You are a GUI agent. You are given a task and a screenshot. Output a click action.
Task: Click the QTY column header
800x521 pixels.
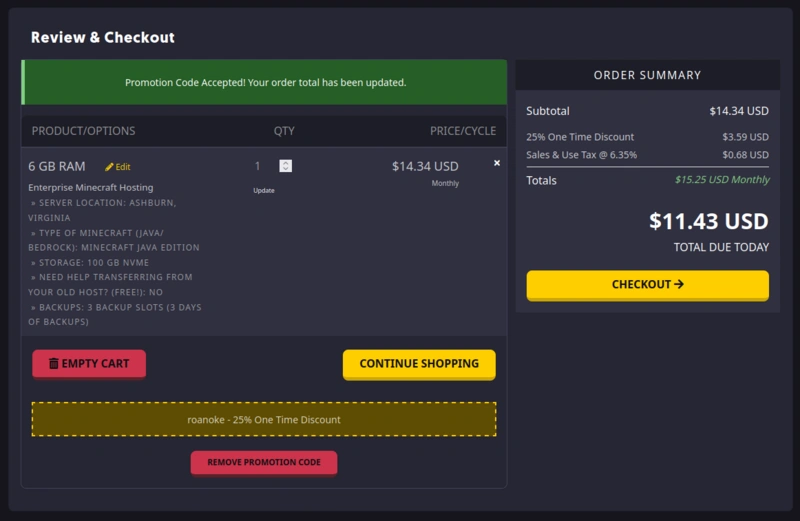(284, 131)
